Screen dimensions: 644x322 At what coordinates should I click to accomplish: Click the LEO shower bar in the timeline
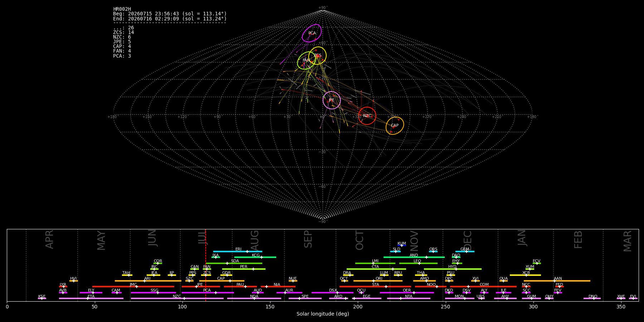click(418, 263)
